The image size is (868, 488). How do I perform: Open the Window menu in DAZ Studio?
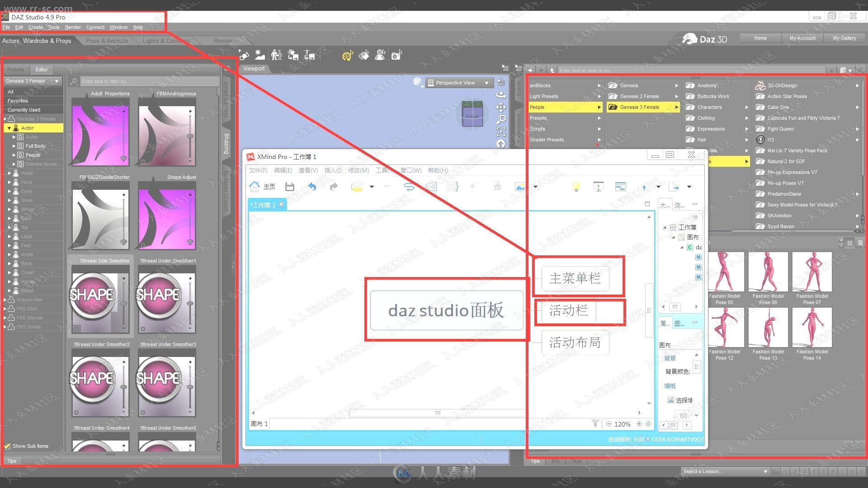click(118, 27)
